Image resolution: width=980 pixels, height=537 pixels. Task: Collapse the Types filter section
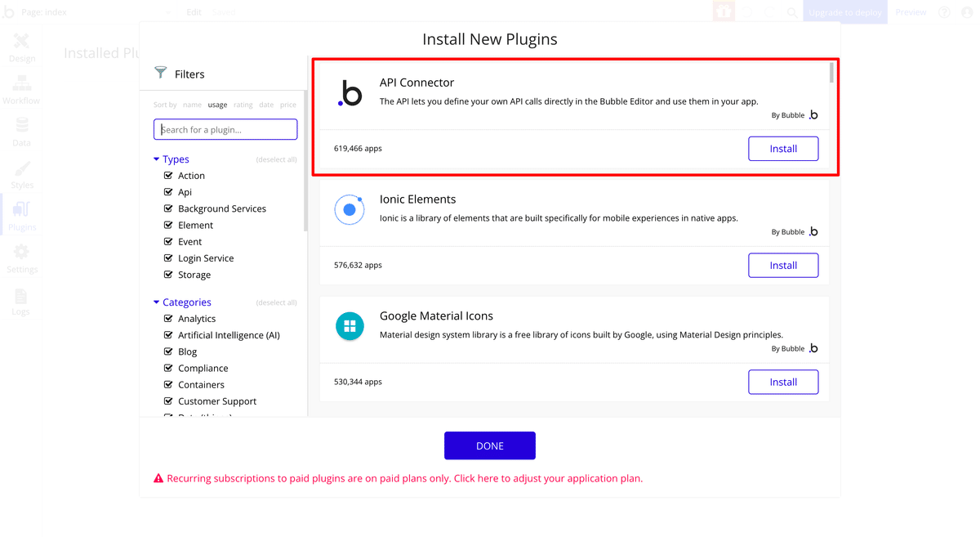pyautogui.click(x=157, y=159)
